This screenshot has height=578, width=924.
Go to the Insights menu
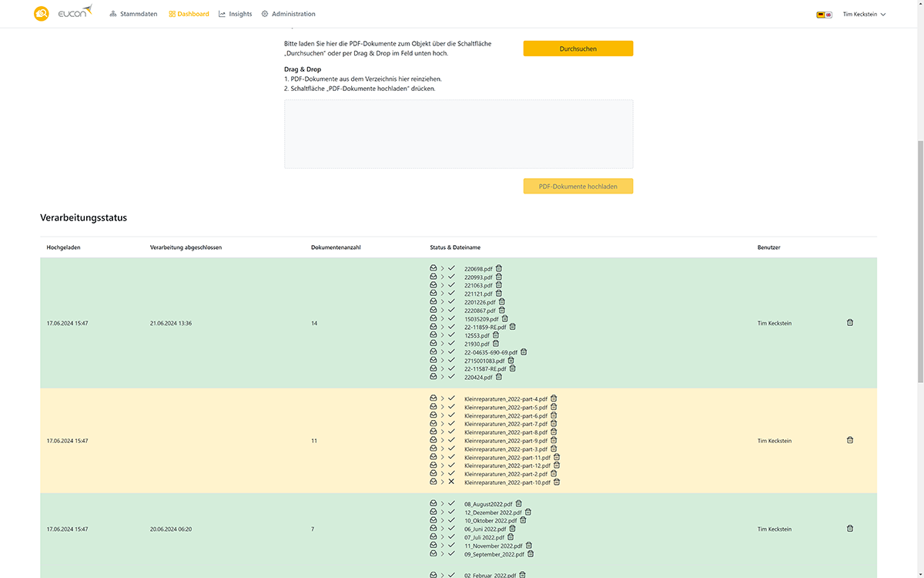pos(235,14)
